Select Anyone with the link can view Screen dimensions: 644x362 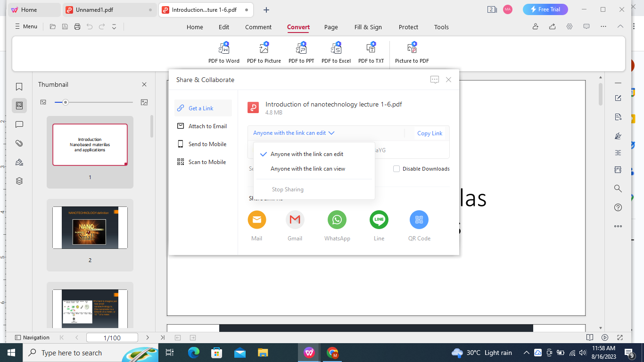(308, 168)
